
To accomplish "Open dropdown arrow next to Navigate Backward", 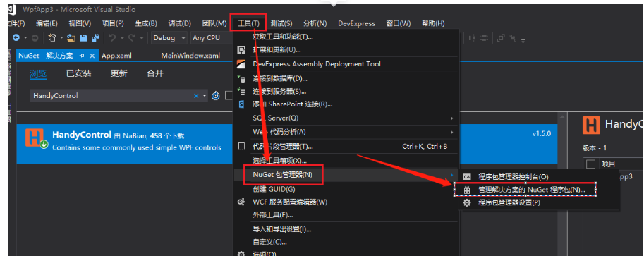I will (x=25, y=38).
